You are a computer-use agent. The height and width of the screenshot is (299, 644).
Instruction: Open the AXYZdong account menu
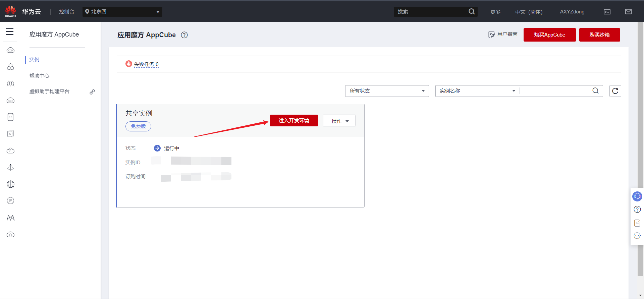[572, 12]
